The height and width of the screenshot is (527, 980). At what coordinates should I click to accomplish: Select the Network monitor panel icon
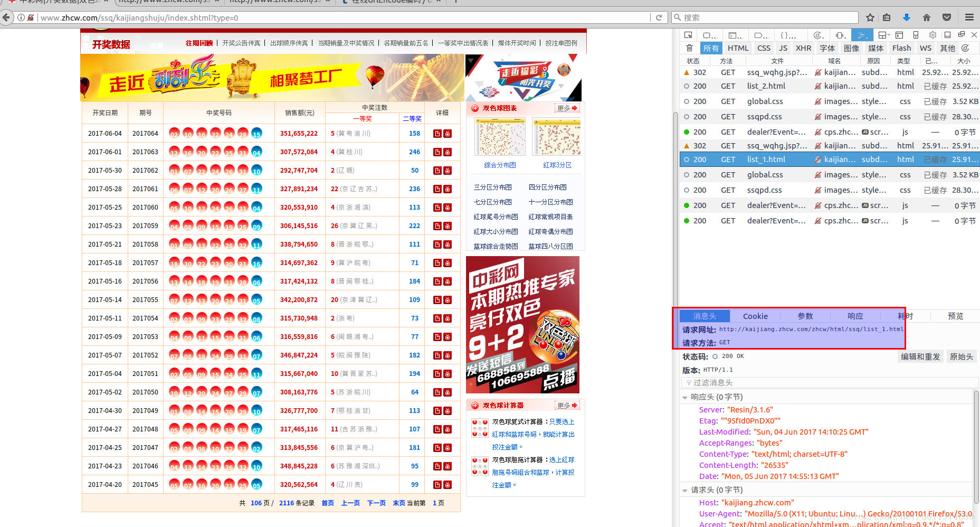[x=861, y=35]
